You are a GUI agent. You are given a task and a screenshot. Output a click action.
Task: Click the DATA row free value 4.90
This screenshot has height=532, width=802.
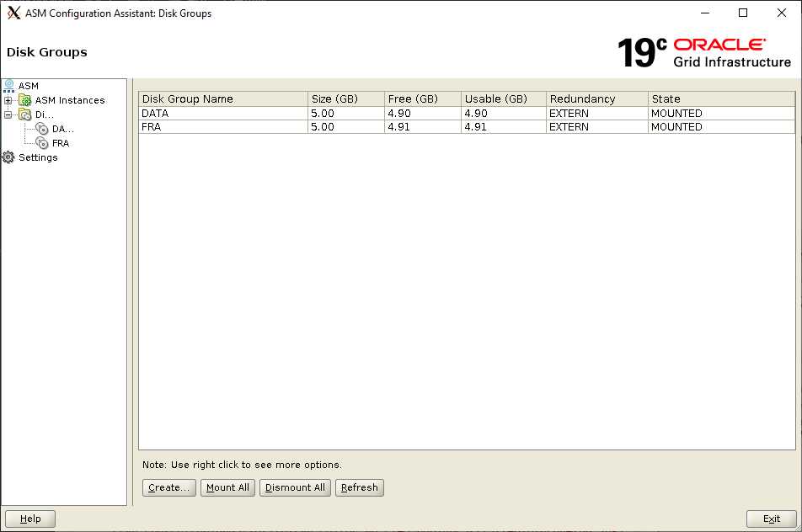tap(423, 113)
